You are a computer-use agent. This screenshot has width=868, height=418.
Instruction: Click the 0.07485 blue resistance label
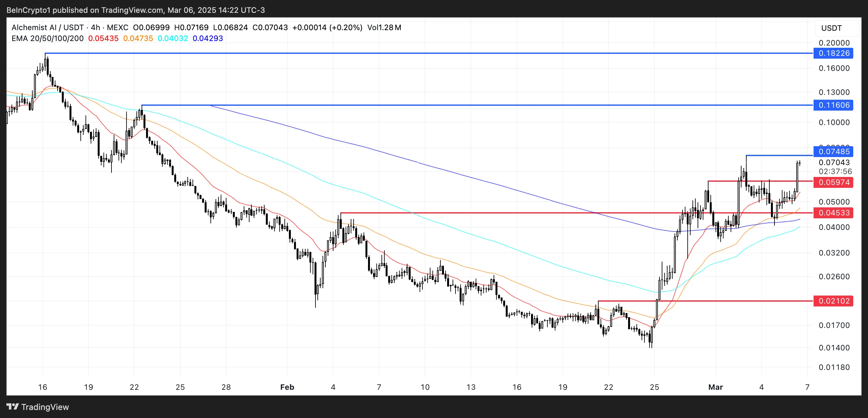coord(833,152)
